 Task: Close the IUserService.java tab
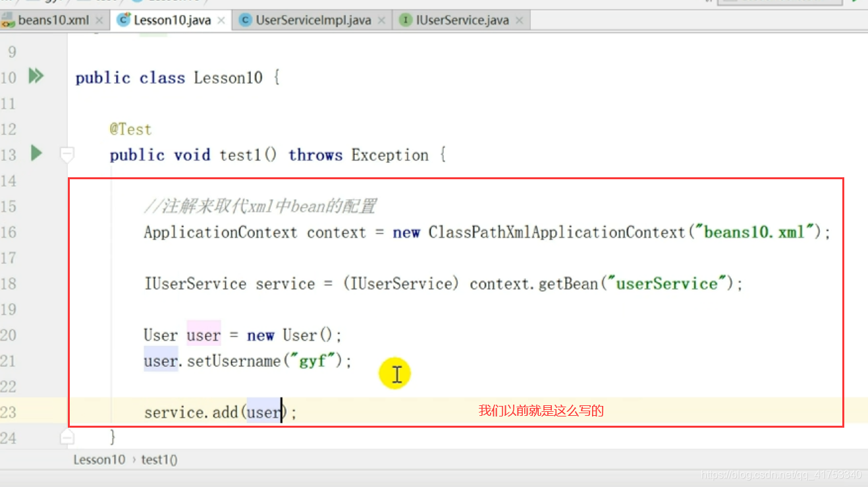[520, 20]
